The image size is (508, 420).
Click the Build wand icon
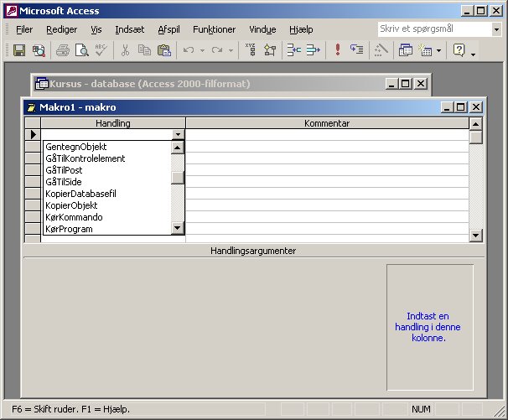pyautogui.click(x=381, y=50)
